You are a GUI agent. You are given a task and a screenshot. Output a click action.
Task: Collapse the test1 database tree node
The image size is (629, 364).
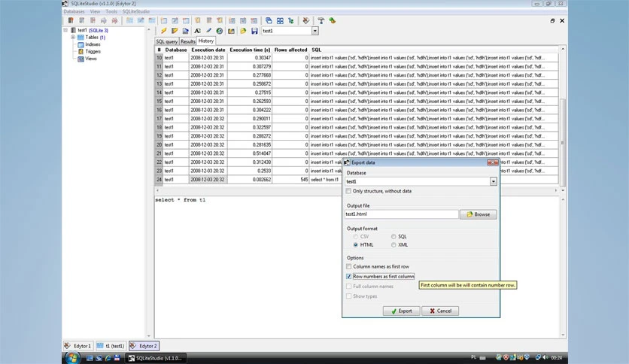tap(65, 30)
